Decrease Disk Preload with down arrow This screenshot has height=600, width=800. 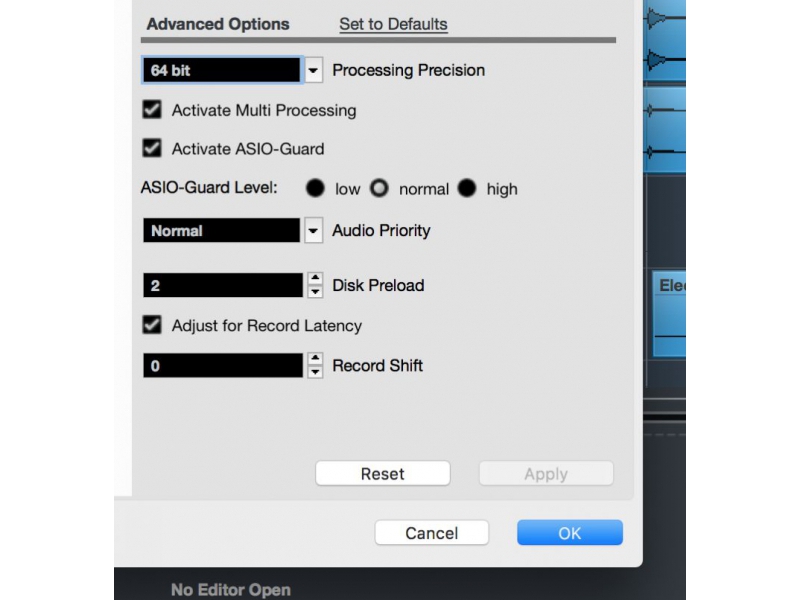pyautogui.click(x=315, y=292)
